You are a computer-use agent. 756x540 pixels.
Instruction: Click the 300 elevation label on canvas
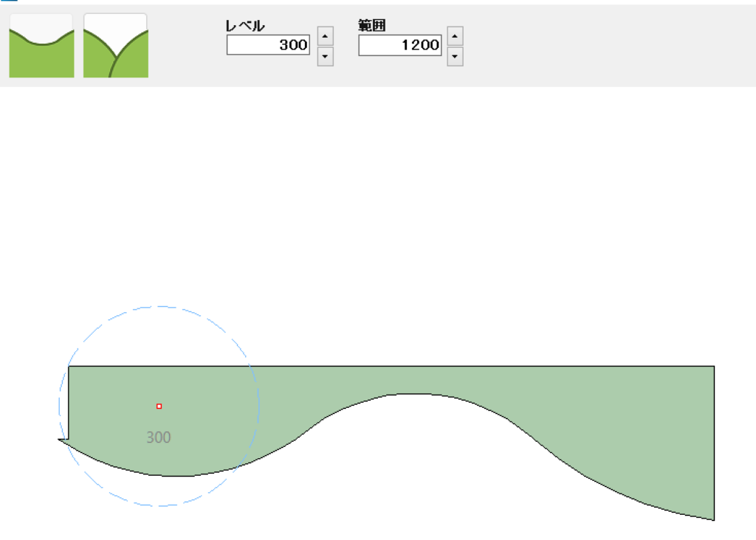tap(158, 437)
